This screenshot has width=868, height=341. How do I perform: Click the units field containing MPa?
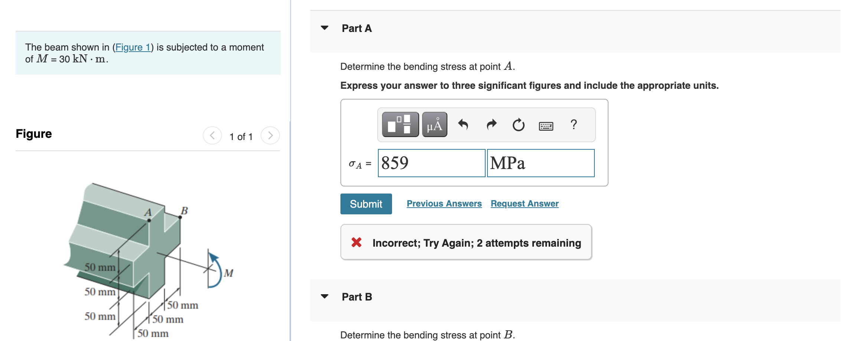pyautogui.click(x=541, y=163)
